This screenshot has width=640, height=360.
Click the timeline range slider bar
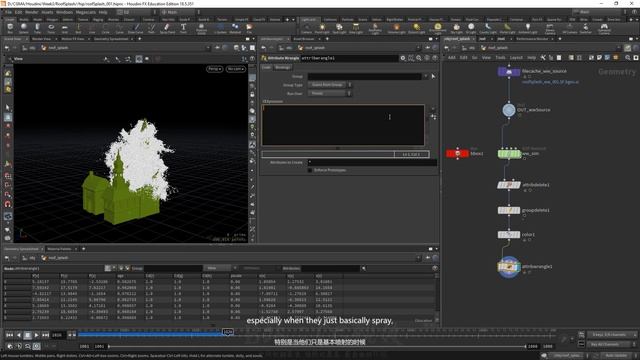coord(317,347)
